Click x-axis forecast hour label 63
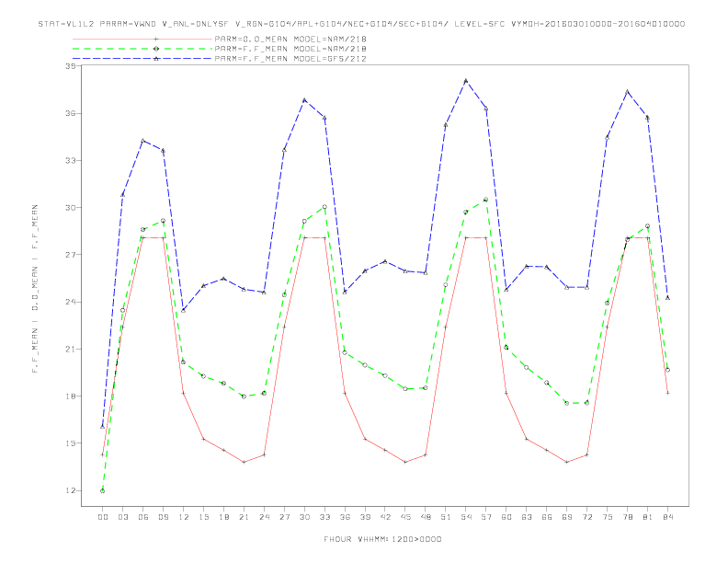The image size is (728, 563). tap(527, 517)
